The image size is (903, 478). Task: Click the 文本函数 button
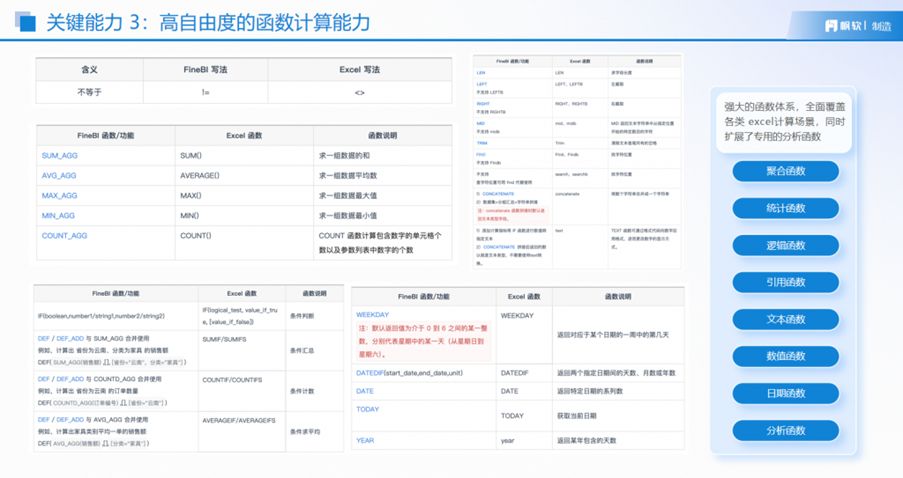pyautogui.click(x=786, y=319)
